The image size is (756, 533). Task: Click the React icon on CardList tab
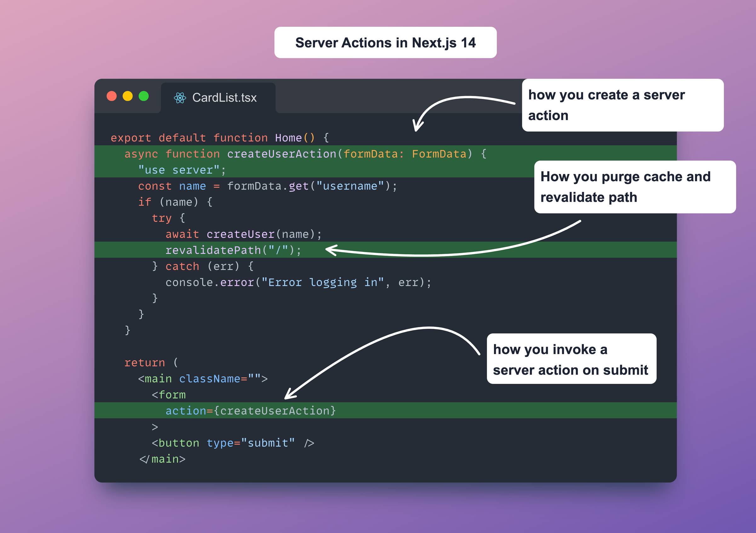click(180, 98)
